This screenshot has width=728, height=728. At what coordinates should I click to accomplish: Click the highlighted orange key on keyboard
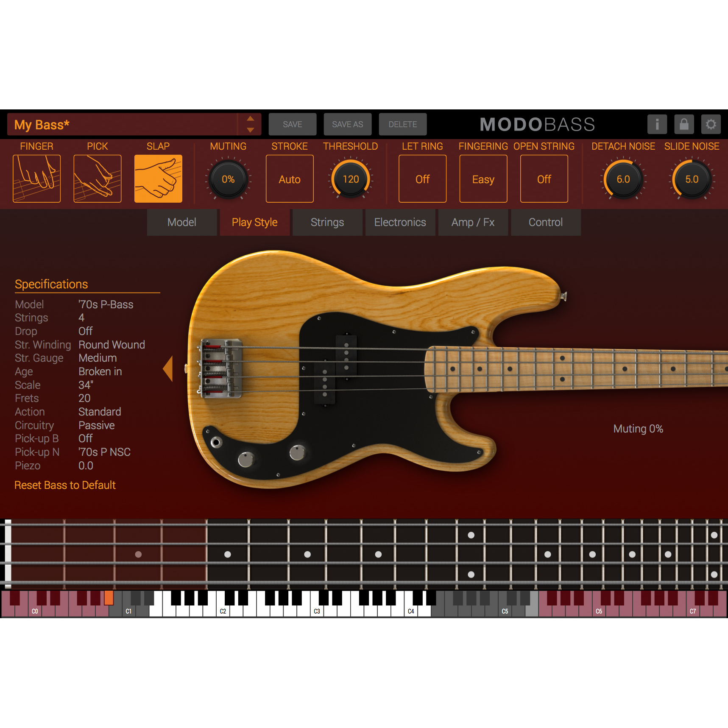[109, 598]
